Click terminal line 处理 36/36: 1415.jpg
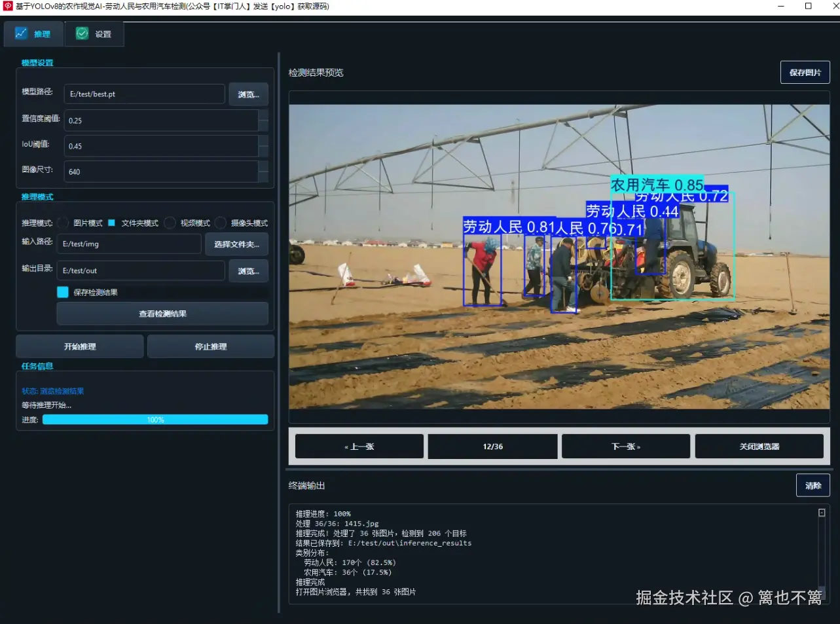 coord(337,524)
